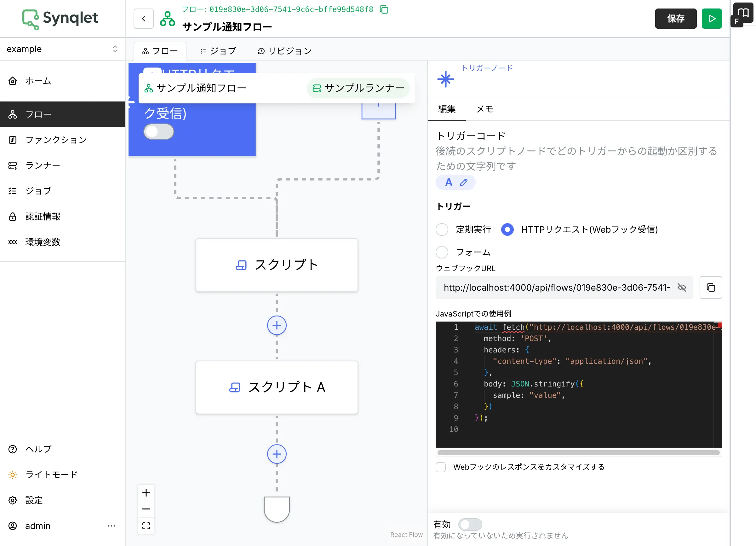Click the トリガーノード label

[487, 68]
